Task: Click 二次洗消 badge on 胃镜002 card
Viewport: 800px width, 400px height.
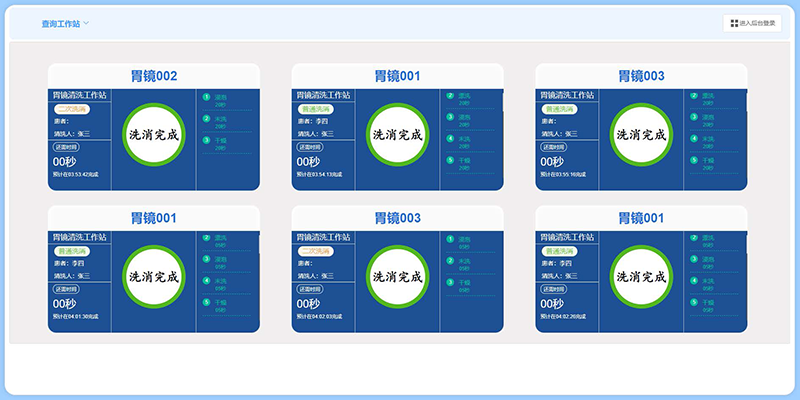Action: 72,109
